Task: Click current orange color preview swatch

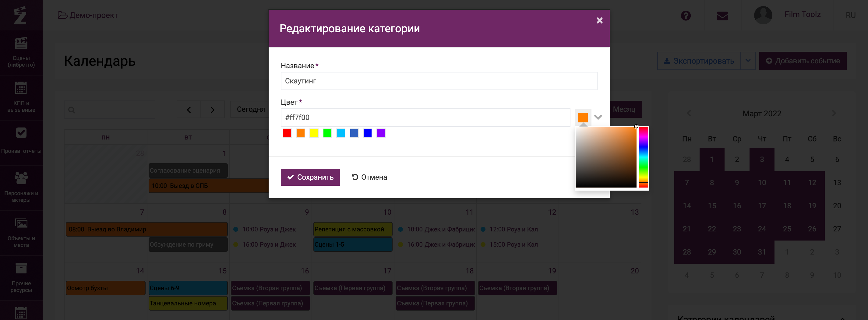Action: click(583, 117)
